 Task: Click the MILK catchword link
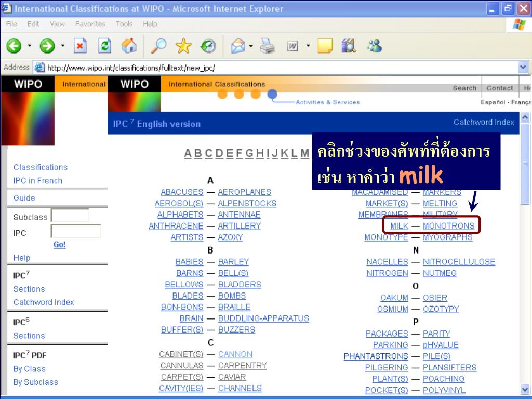pos(399,226)
